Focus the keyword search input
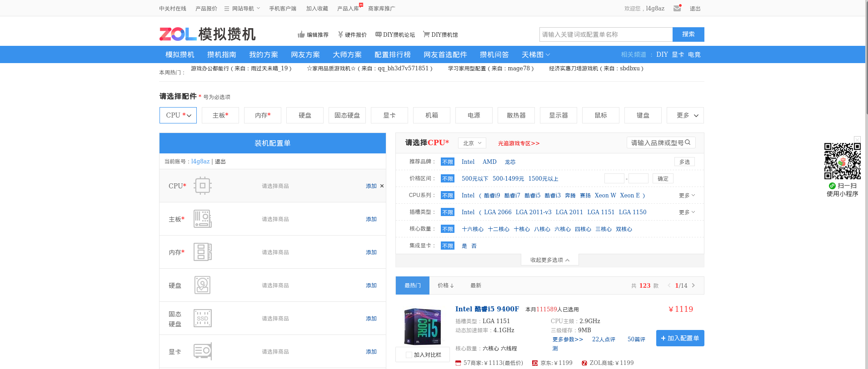 [606, 34]
